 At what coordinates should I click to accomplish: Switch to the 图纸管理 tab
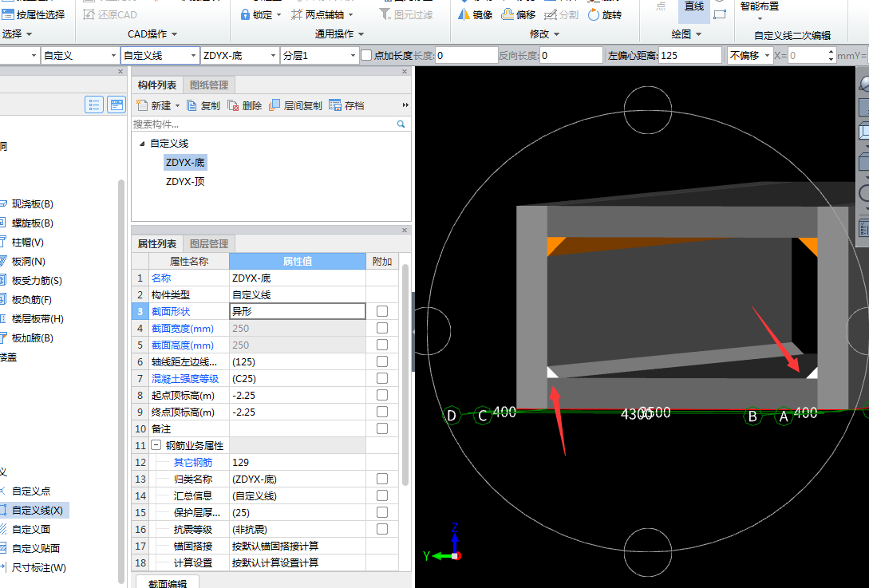pyautogui.click(x=209, y=85)
